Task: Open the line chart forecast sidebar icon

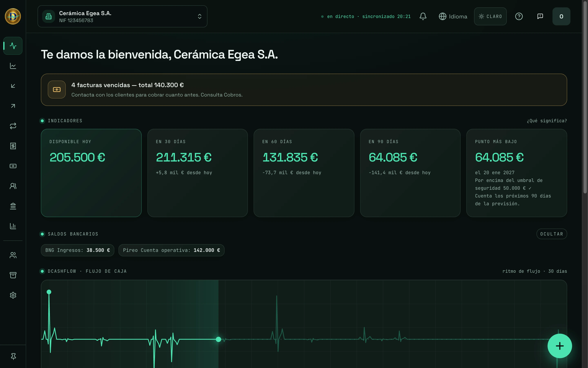Action: 13,66
